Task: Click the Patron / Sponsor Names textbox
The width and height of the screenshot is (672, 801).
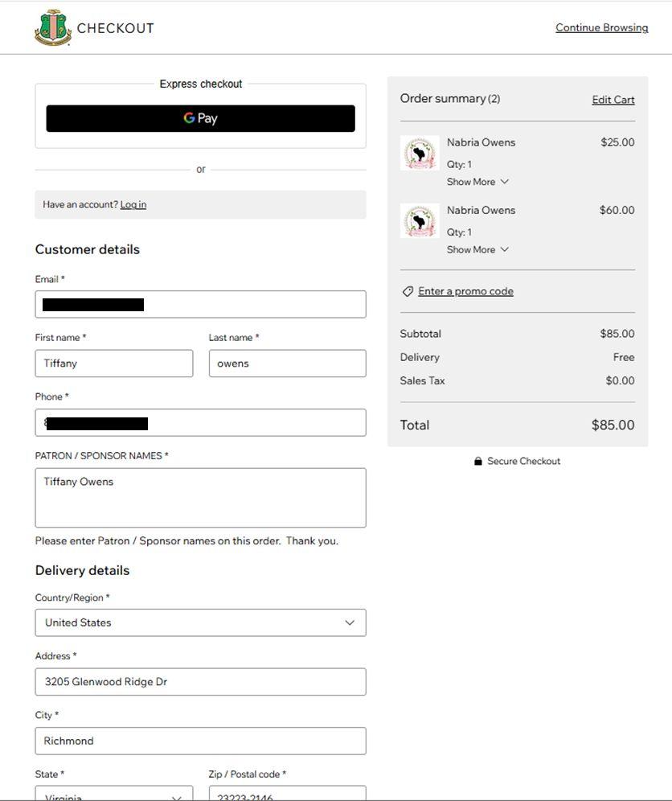Action: click(200, 498)
